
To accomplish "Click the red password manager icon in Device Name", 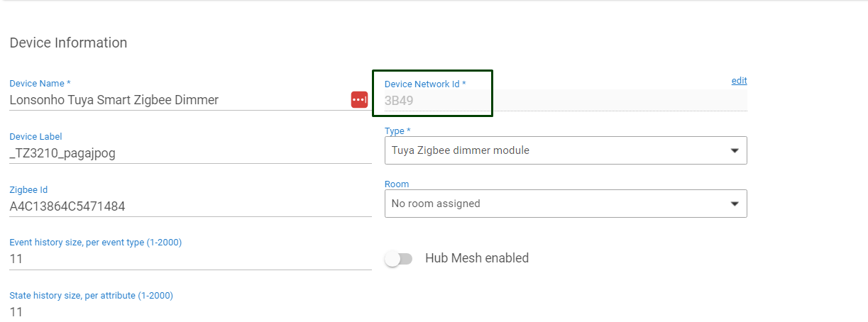I will coord(359,99).
